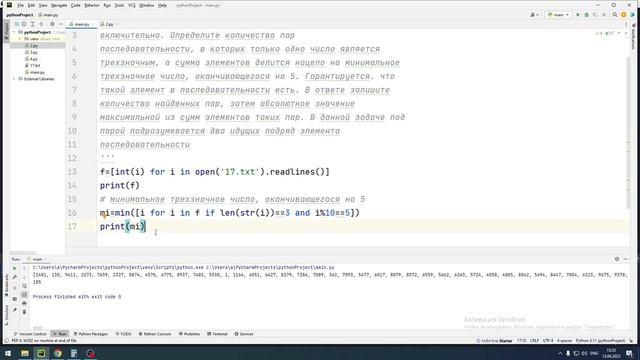
Task: Open the File menu
Action: coord(20,5)
